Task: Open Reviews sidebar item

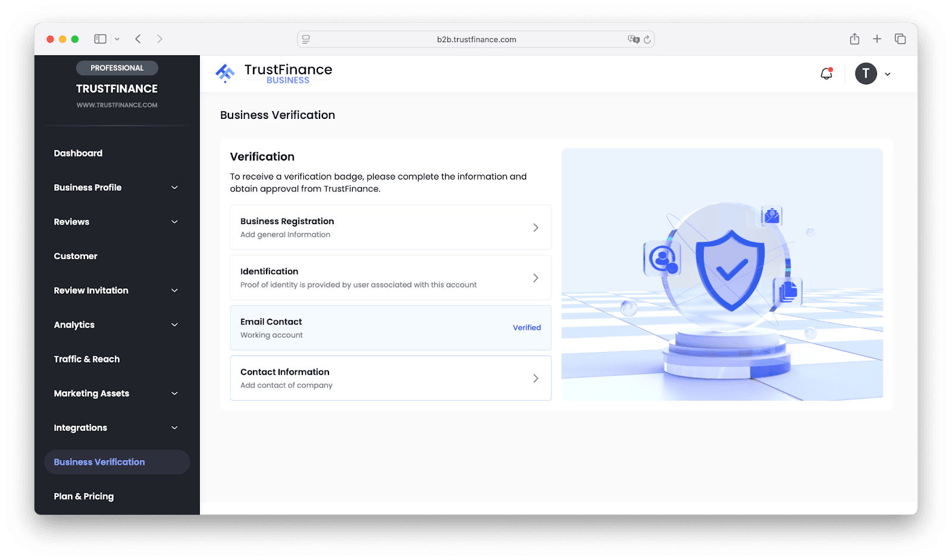Action: pyautogui.click(x=71, y=222)
